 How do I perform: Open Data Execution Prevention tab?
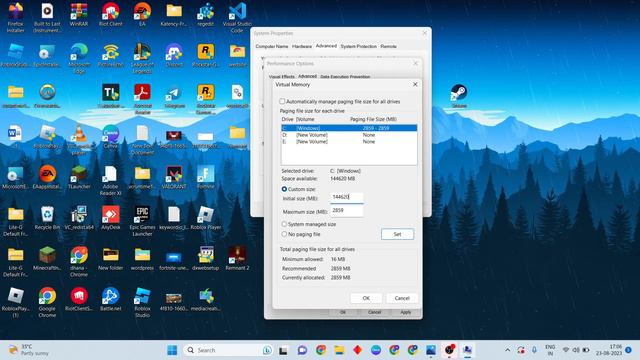point(345,77)
